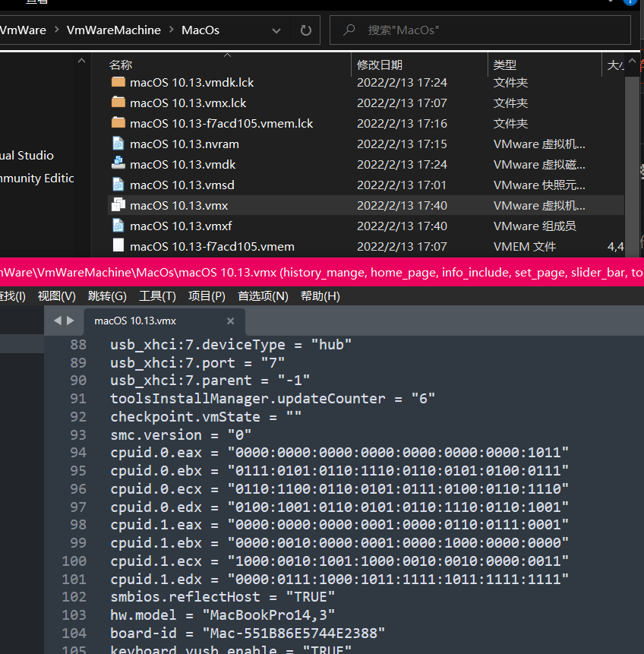
Task: Click the line hw.model = "MacBookPro14,3"
Action: (223, 615)
